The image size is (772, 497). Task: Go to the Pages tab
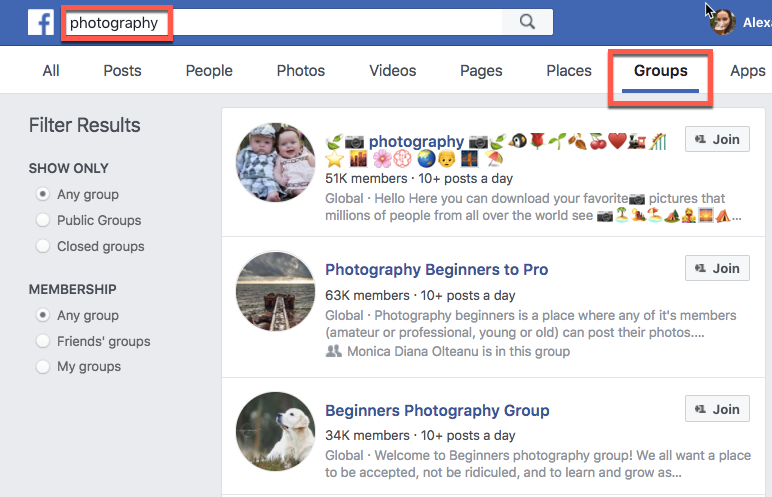coord(481,70)
